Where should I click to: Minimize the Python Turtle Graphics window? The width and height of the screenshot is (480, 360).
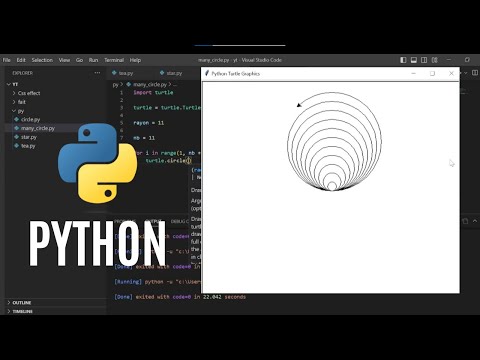(414, 73)
